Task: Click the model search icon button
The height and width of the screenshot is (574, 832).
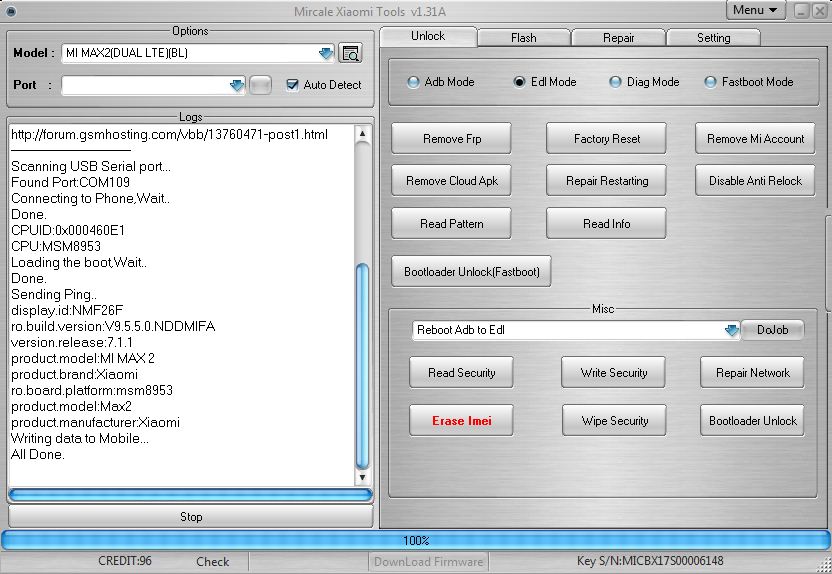Action: pyautogui.click(x=350, y=53)
